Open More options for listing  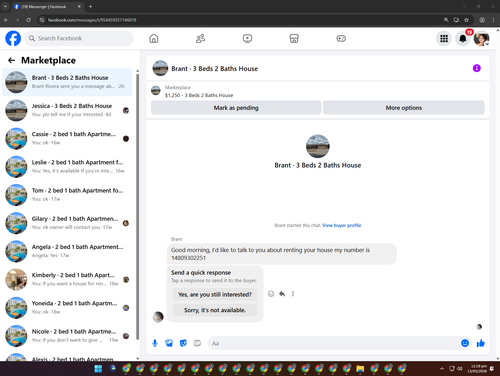(x=404, y=108)
